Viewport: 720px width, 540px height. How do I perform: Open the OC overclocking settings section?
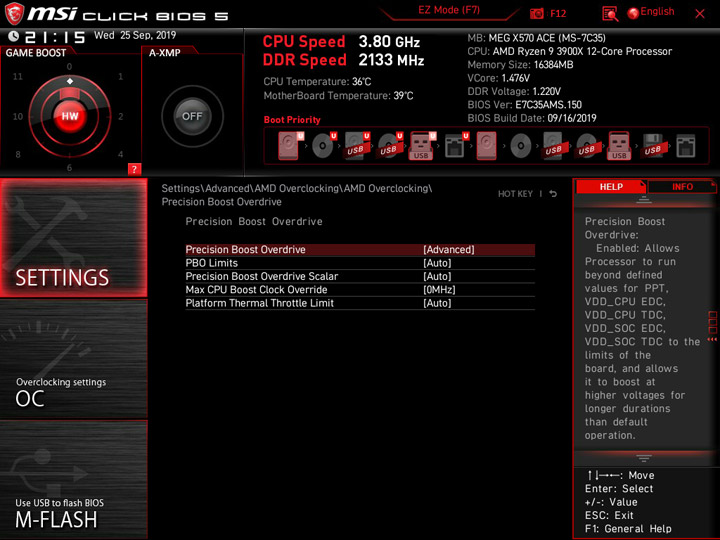point(73,359)
